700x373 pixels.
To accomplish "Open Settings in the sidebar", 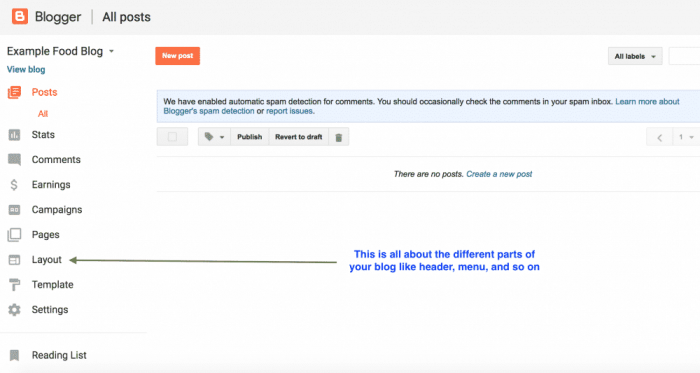I will (50, 310).
